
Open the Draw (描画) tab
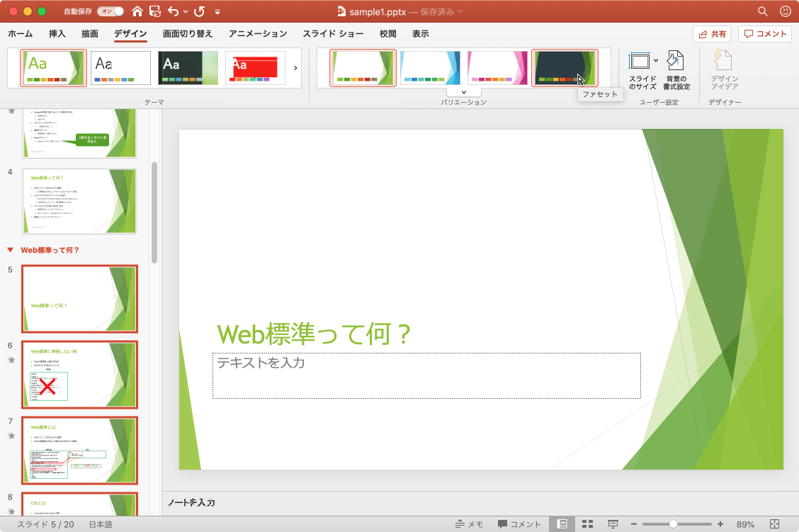coord(90,33)
